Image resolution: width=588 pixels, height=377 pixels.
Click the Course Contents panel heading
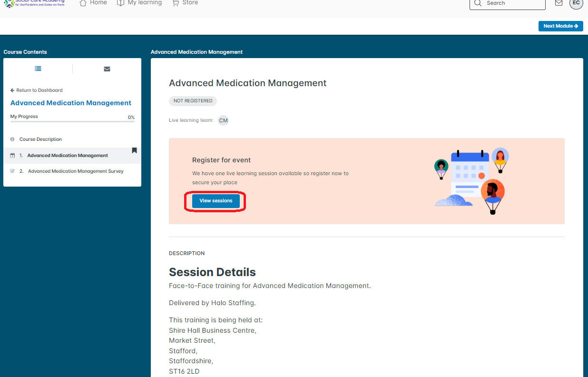point(25,52)
